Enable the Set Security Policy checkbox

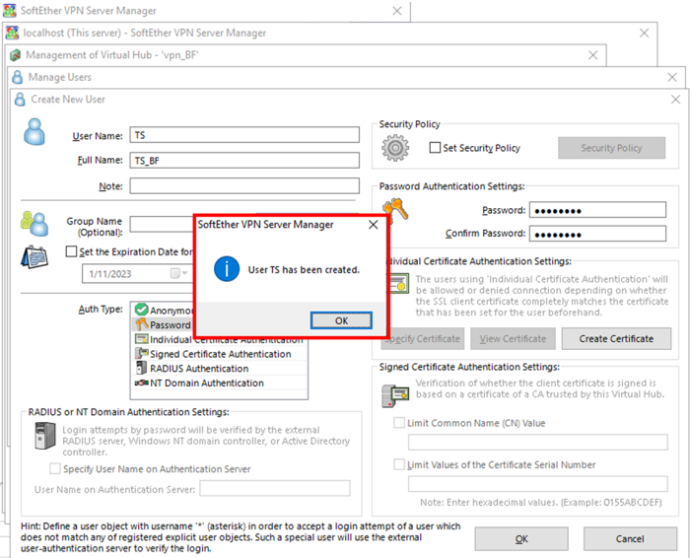pyautogui.click(x=434, y=148)
